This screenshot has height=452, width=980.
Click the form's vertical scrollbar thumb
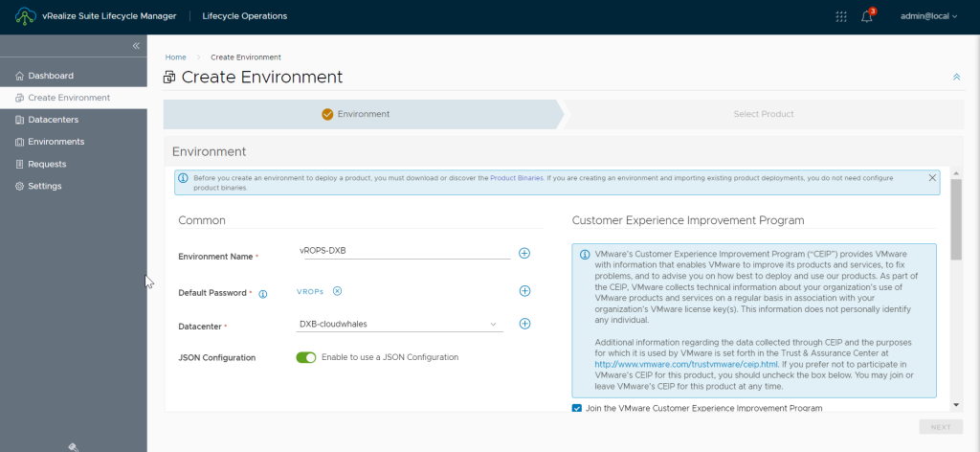click(x=956, y=218)
